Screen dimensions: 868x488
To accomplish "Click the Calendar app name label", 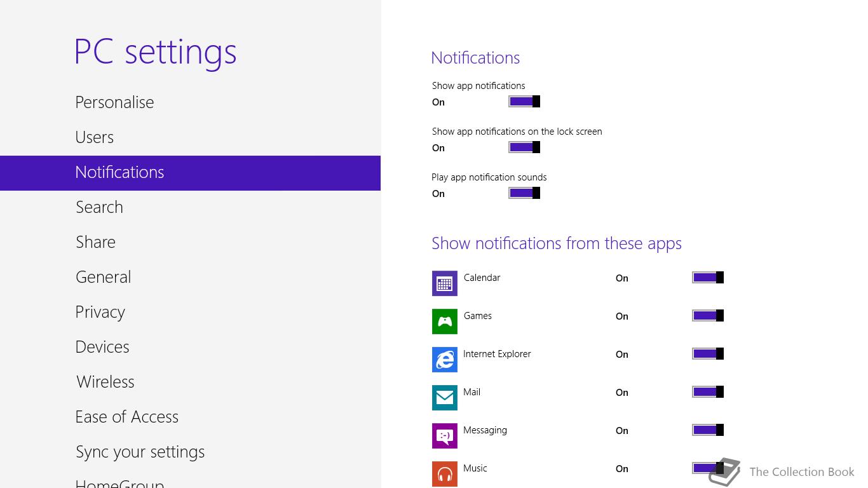I will click(x=482, y=278).
